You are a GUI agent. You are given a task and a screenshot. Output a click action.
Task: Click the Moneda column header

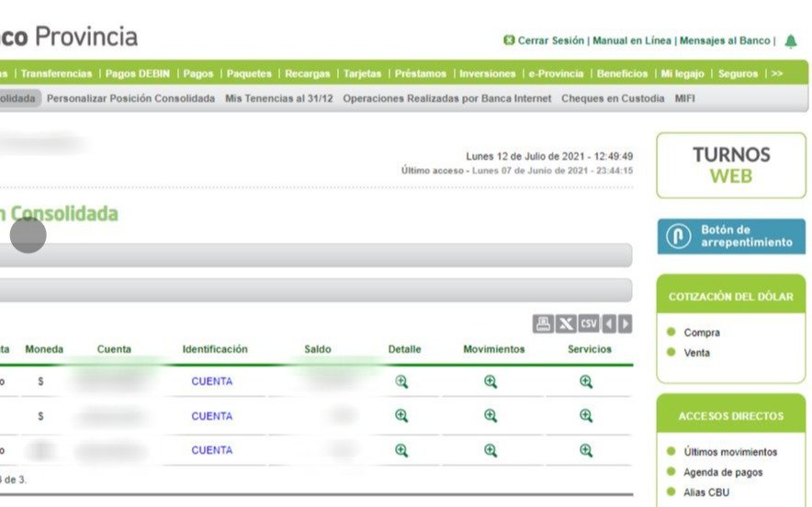pos(44,349)
